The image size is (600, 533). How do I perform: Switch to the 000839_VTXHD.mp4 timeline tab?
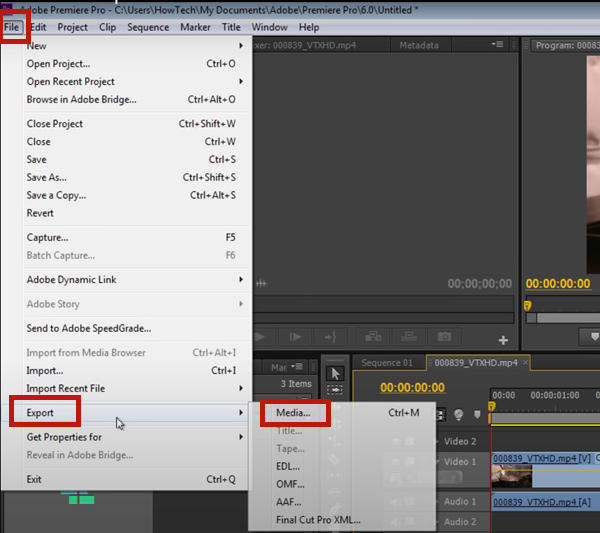(476, 363)
